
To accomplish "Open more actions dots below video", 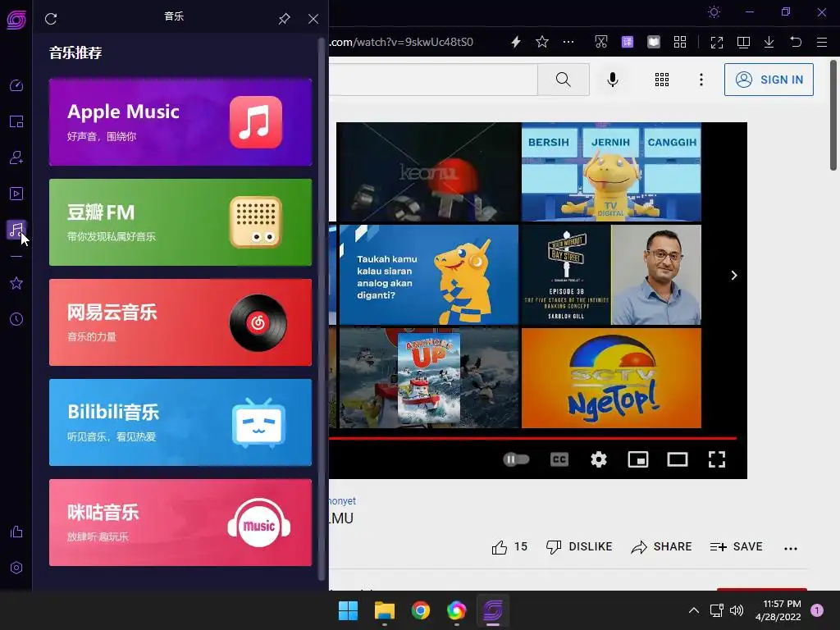I will (791, 548).
